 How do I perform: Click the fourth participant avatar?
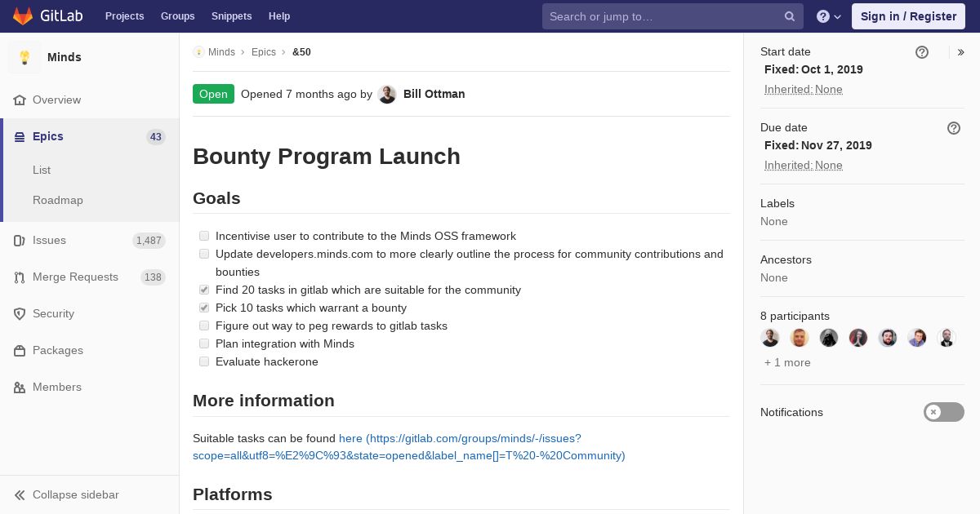point(858,338)
